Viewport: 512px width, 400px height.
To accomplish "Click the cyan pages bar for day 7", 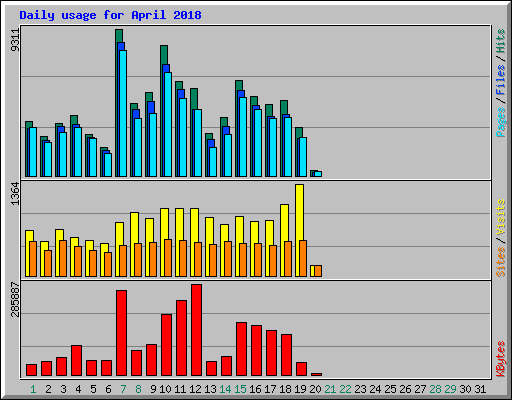I will click(123, 113).
